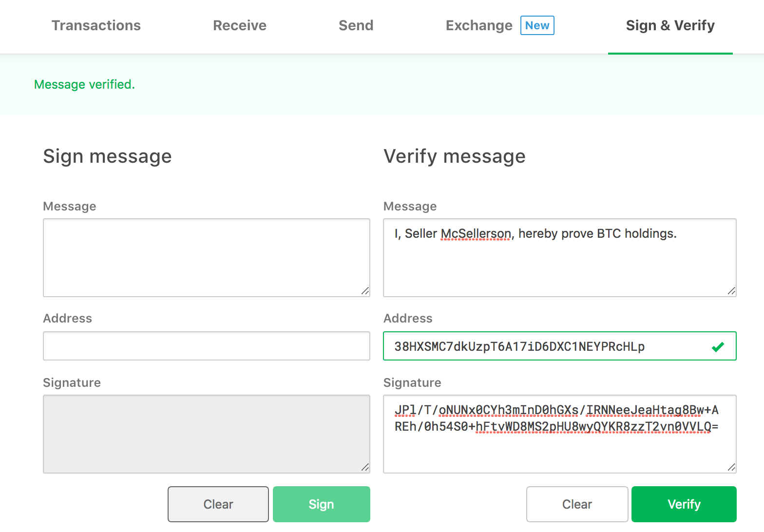Viewport: 764px width, 532px height.
Task: Click the green Verify button
Action: point(684,504)
